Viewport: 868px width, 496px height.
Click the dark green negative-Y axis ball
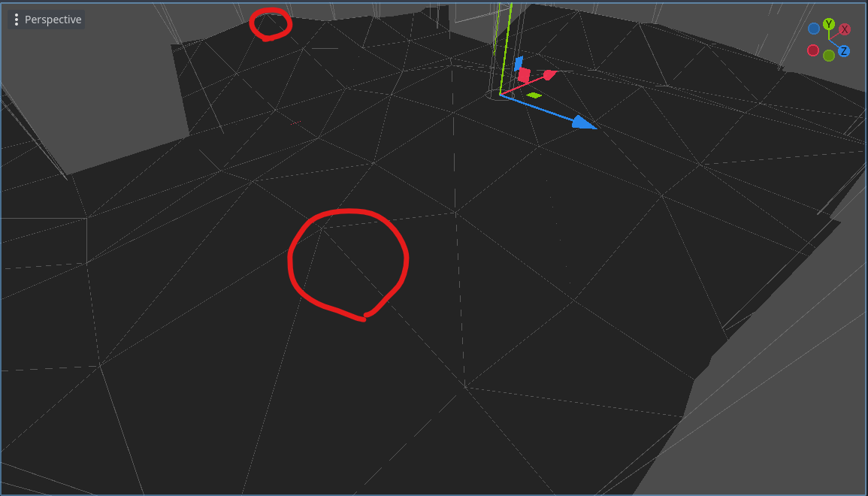(828, 55)
